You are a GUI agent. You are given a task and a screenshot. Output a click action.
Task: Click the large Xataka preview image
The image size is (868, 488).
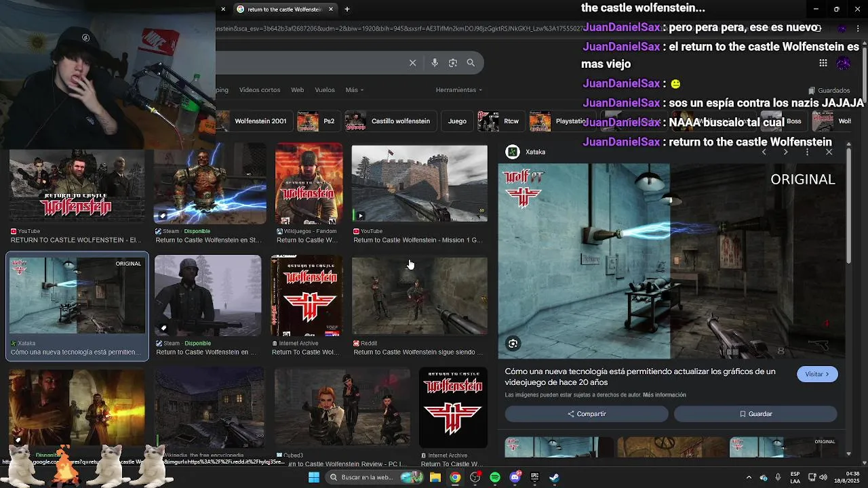671,261
